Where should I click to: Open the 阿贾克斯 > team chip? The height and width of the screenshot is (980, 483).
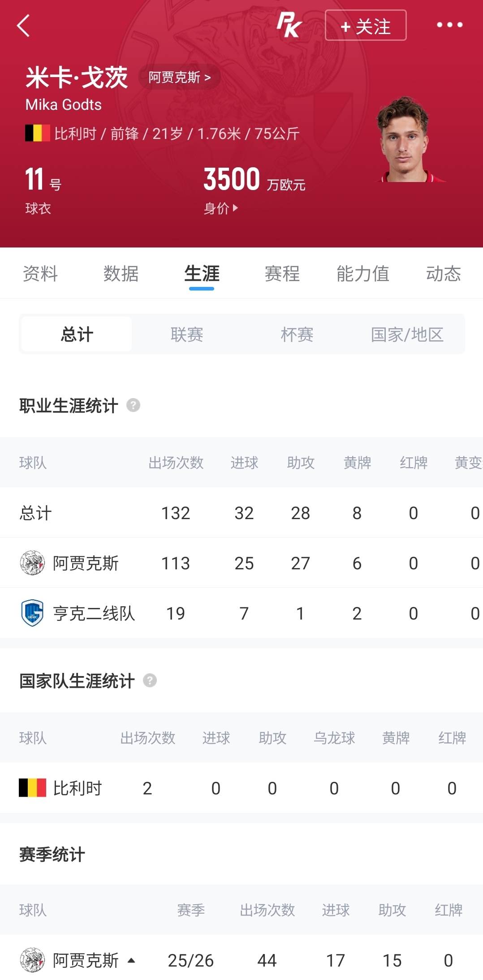tap(180, 78)
